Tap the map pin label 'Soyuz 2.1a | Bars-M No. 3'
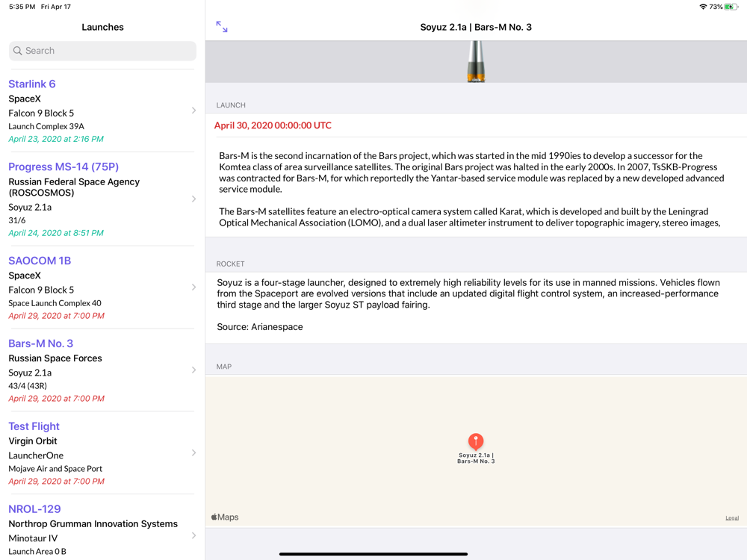This screenshot has width=747, height=560. coord(476,458)
